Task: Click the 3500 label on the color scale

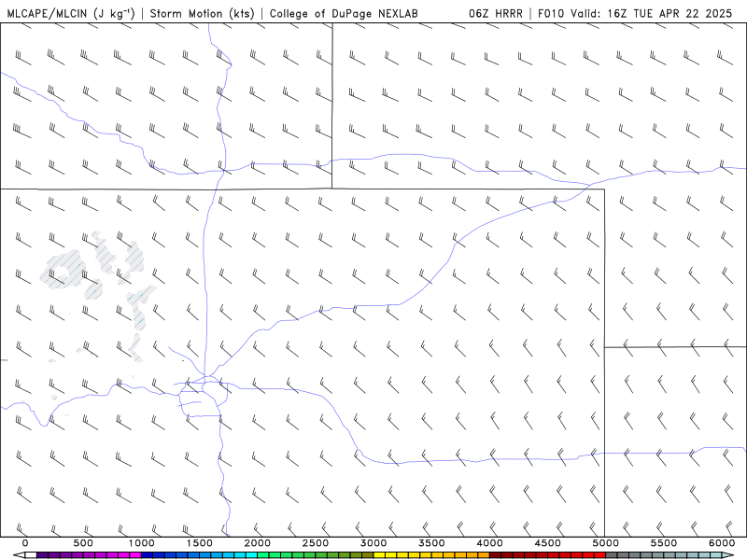Action: [x=431, y=543]
